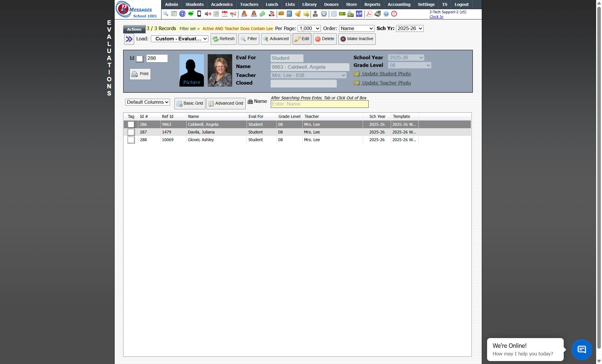Open the Sch Yr dropdown
Screen dimensions: 602x364
tap(410, 29)
